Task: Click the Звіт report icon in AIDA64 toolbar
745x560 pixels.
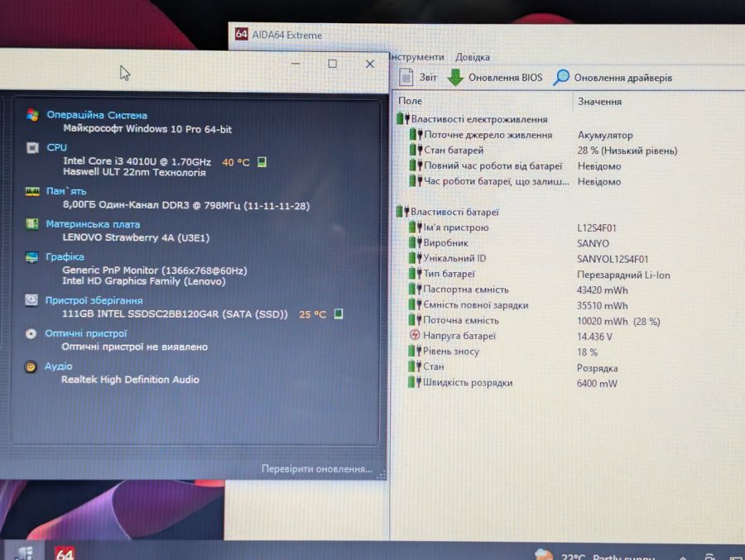Action: (x=406, y=78)
